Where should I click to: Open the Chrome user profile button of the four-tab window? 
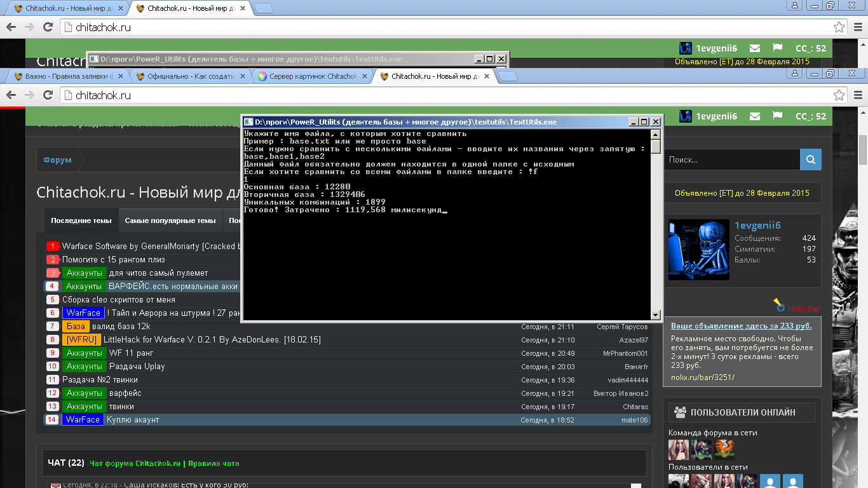(794, 74)
